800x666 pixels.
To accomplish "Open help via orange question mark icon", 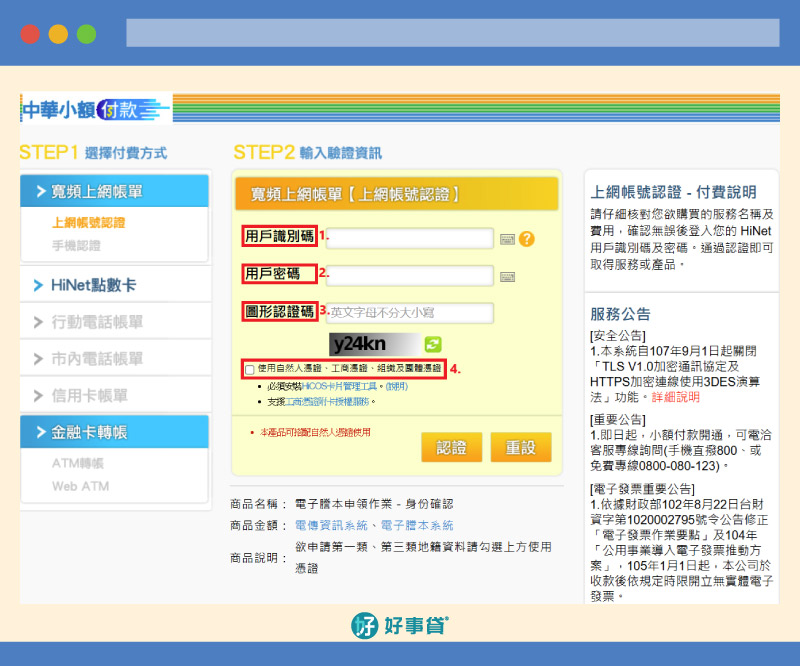I will tap(526, 238).
